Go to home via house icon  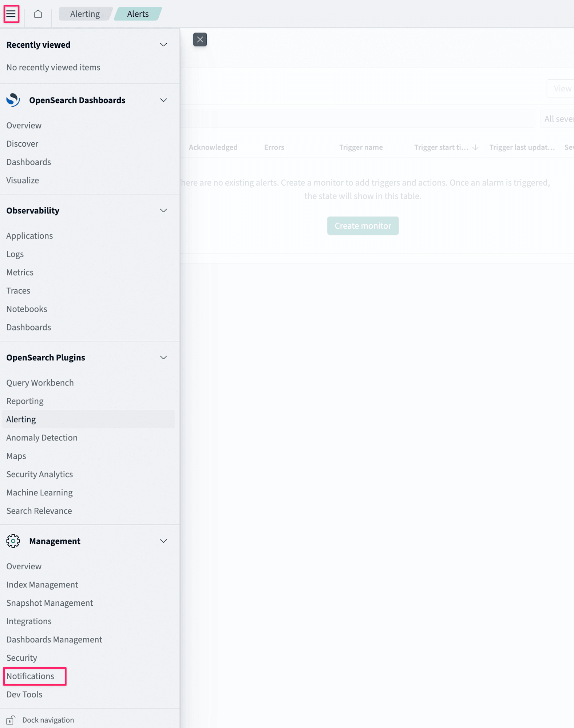(38, 14)
